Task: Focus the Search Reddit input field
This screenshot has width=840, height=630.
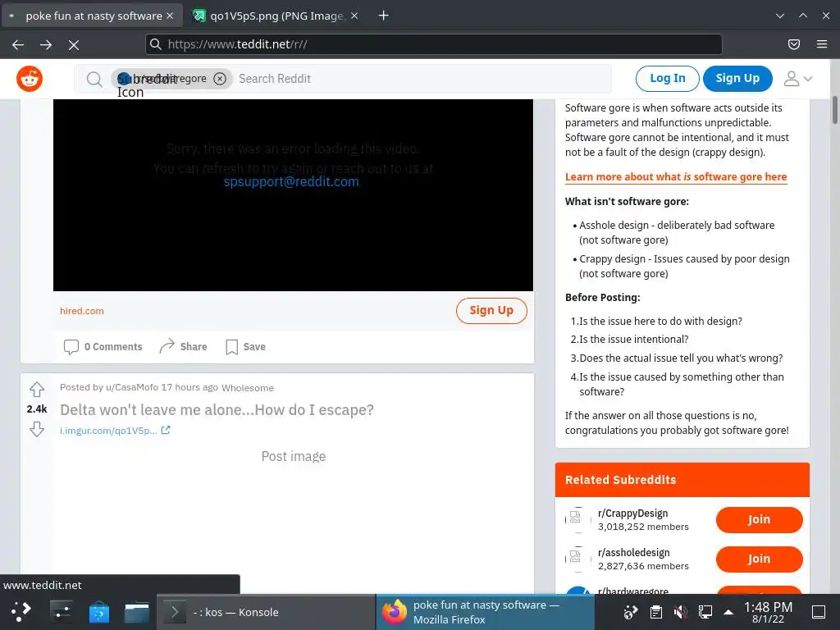Action: click(423, 79)
